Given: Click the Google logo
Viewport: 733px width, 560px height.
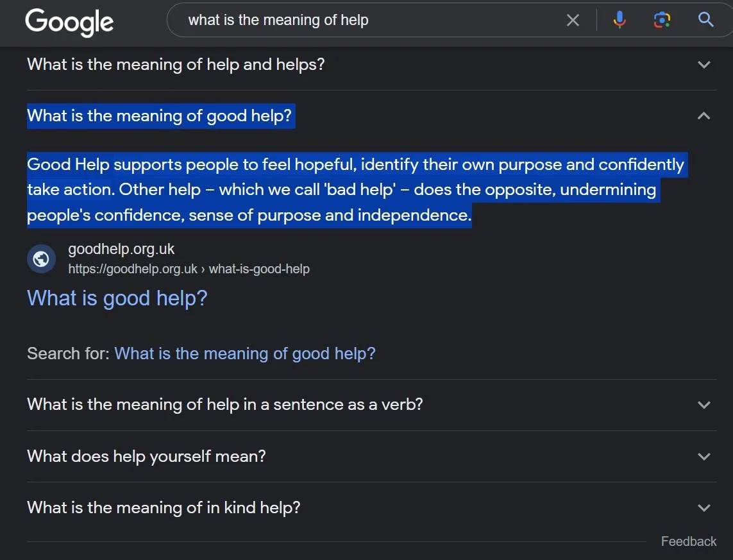Looking at the screenshot, I should coord(69,22).
